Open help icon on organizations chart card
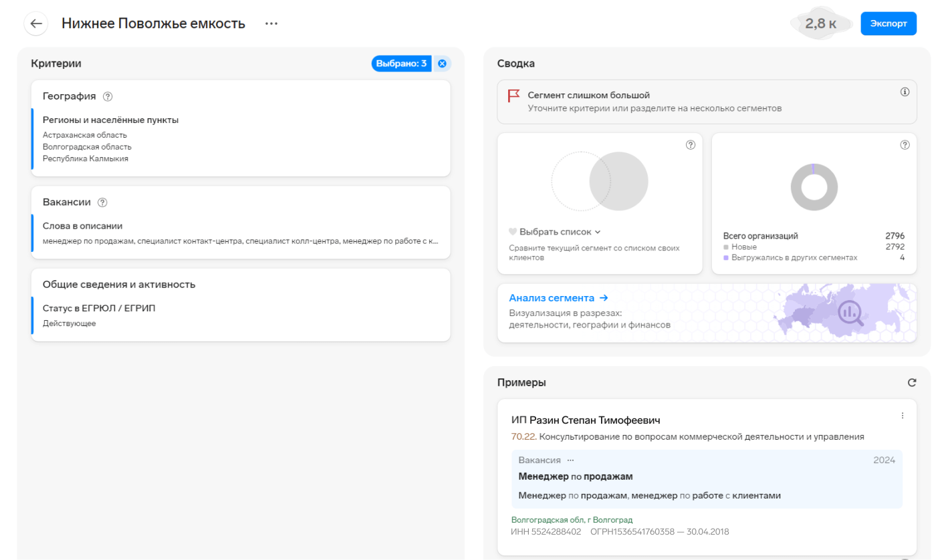Image resolution: width=948 pixels, height=560 pixels. [x=905, y=145]
